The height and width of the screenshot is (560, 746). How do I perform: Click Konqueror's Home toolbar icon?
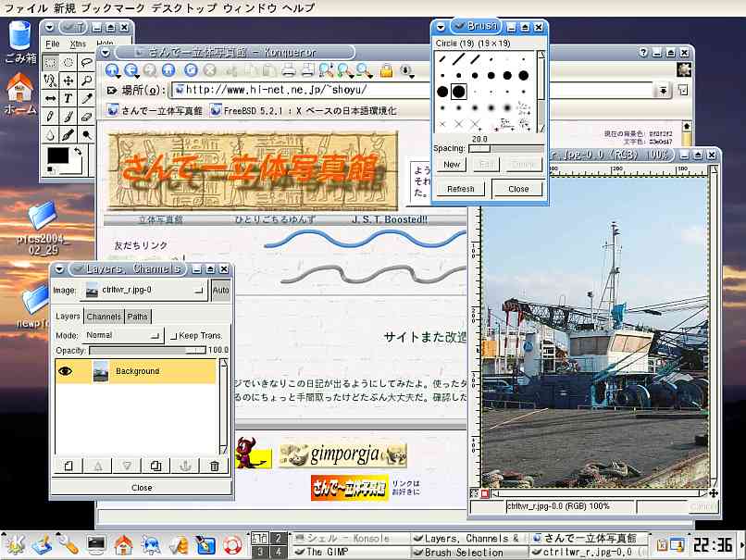pyautogui.click(x=168, y=70)
